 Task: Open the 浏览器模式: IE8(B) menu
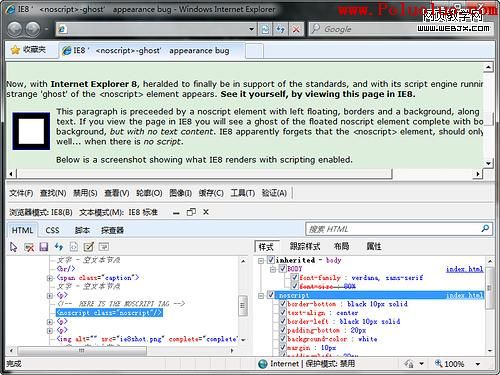tap(41, 212)
